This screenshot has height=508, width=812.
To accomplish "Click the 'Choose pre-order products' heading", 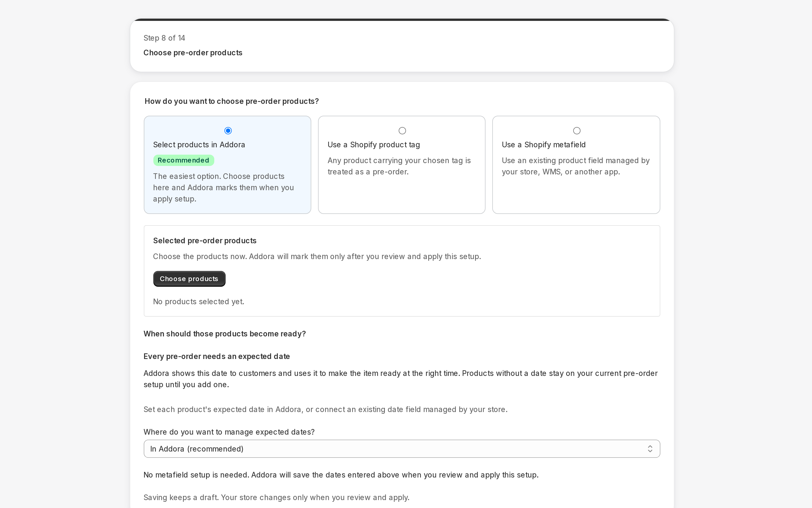I will [x=193, y=53].
